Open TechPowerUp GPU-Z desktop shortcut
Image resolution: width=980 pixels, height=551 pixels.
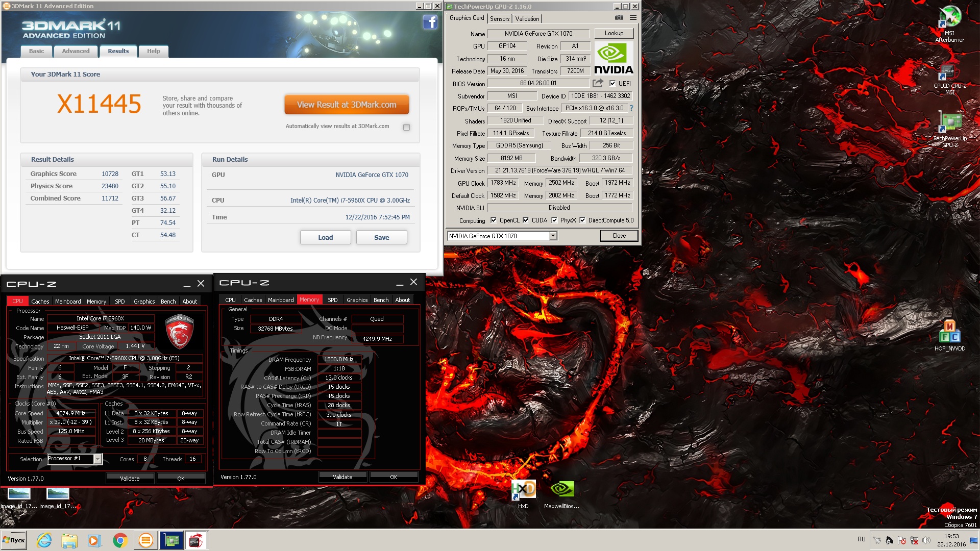tap(950, 130)
